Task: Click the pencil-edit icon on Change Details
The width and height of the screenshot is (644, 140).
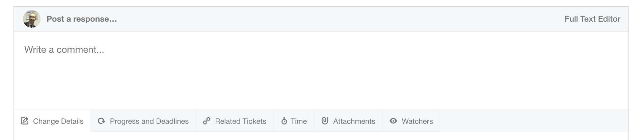Action: click(25, 121)
